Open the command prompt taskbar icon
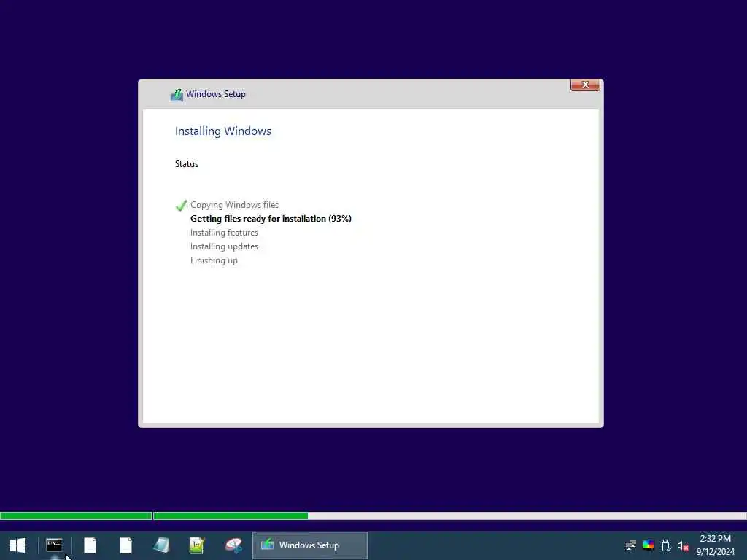The width and height of the screenshot is (747, 560). point(54,545)
